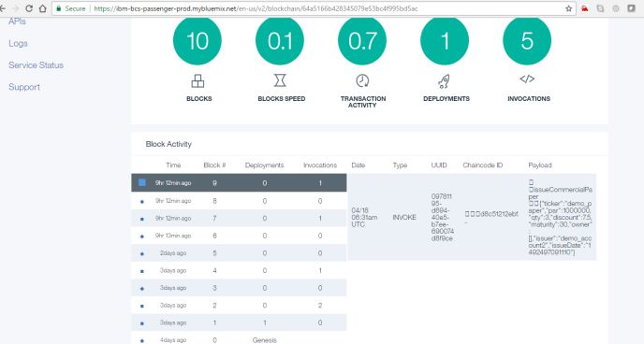The image size is (644, 344).
Task: Click the code brackets Invocations icon
Action: pos(527,79)
